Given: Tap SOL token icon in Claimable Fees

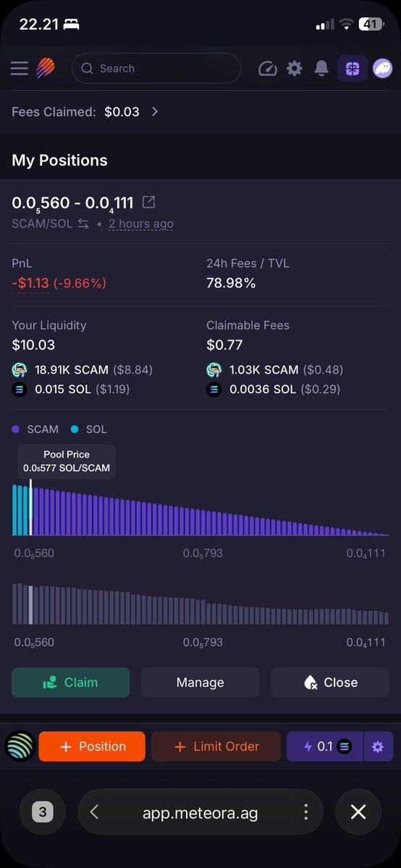Looking at the screenshot, I should [x=214, y=389].
